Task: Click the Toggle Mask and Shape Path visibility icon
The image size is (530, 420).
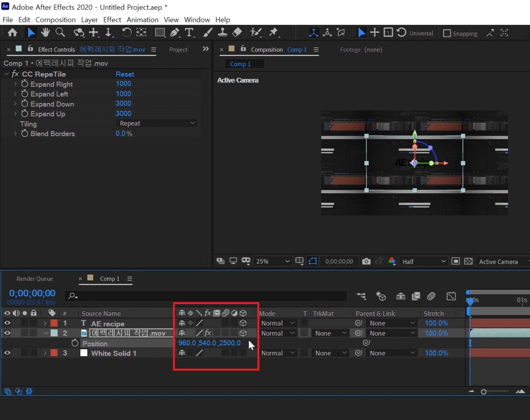Action: (313, 261)
